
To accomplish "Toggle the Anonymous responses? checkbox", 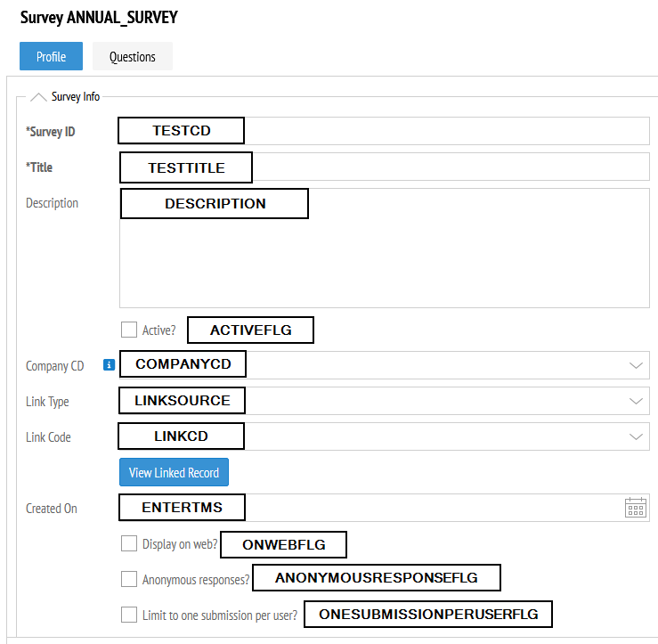I will click(x=129, y=578).
